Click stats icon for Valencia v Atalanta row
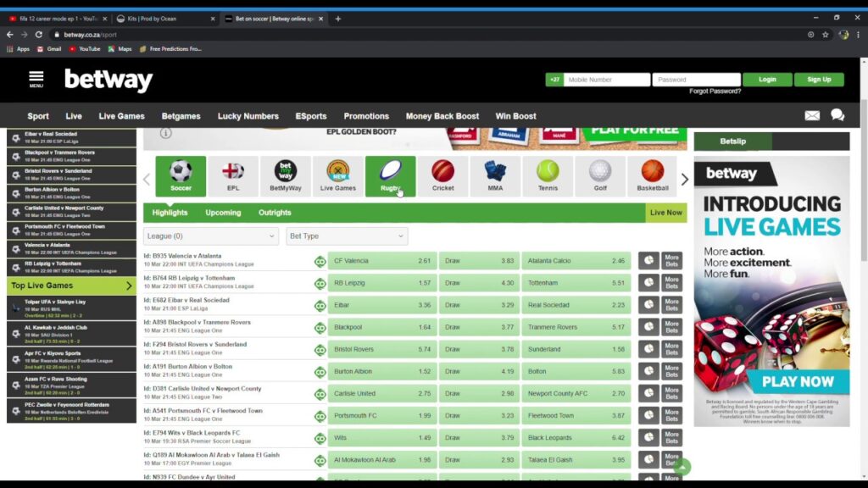 pos(648,260)
